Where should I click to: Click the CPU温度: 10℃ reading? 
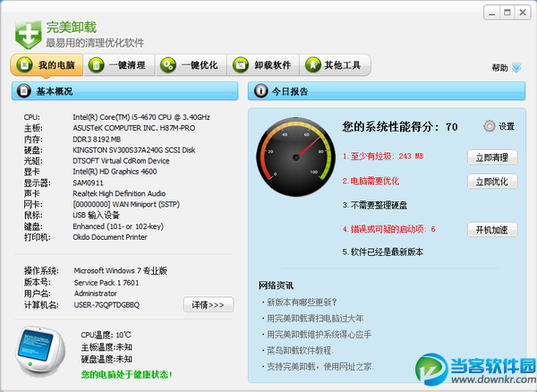click(x=106, y=335)
